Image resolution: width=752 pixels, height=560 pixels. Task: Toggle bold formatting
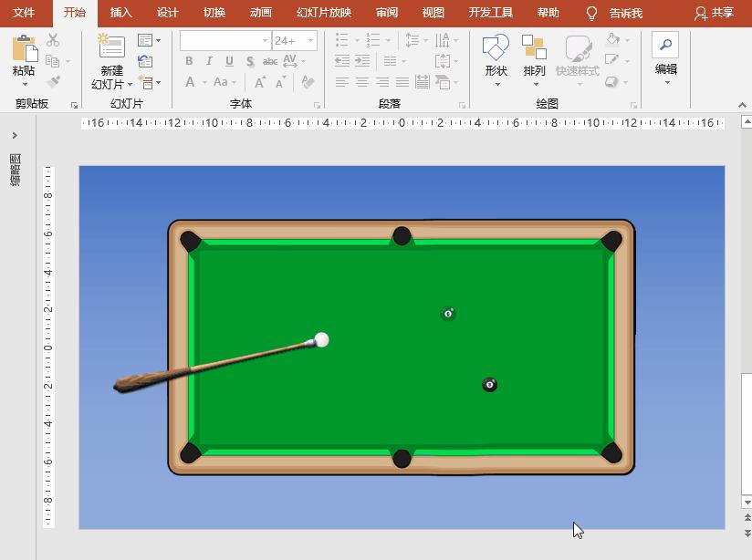pos(190,62)
